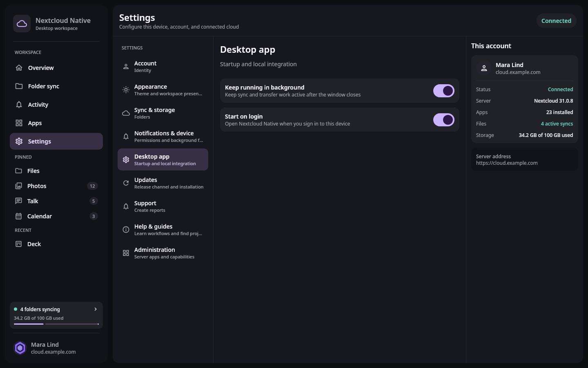This screenshot has width=588, height=368.
Task: Click the Desktop app gear icon
Action: pyautogui.click(x=126, y=160)
